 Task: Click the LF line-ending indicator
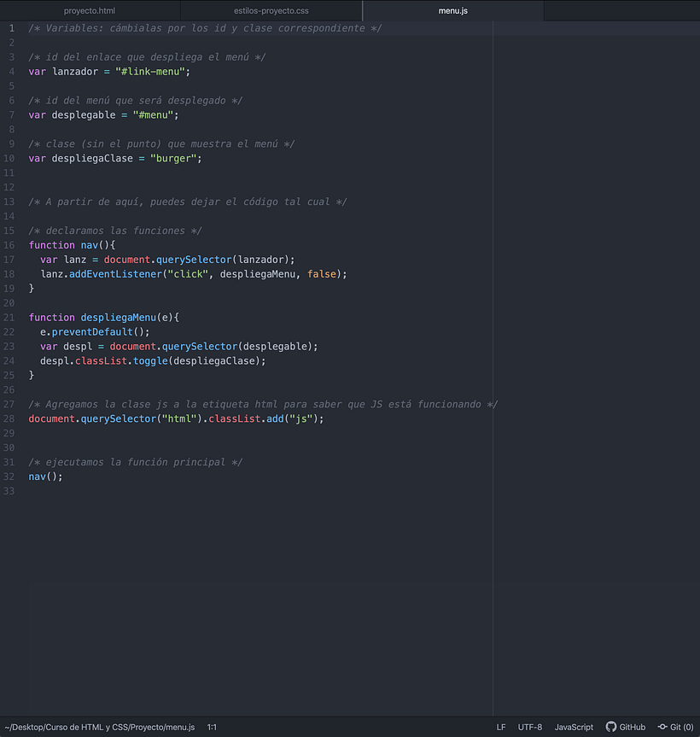pos(501,727)
